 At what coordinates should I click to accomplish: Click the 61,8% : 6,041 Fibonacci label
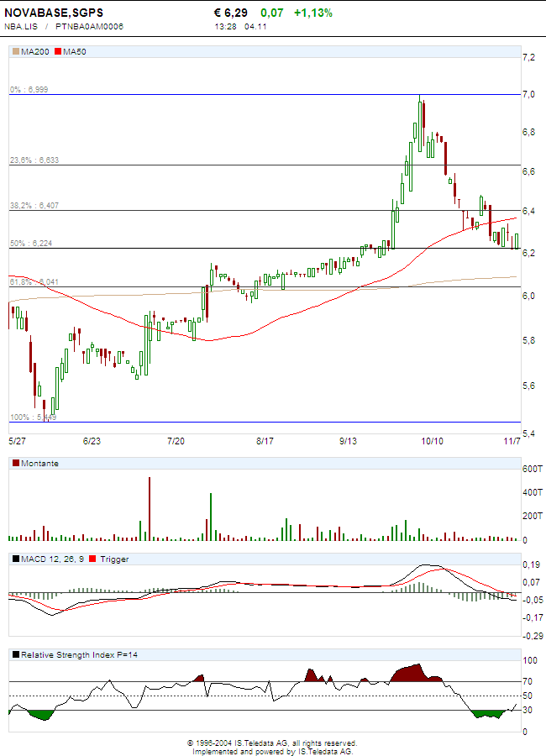34,282
